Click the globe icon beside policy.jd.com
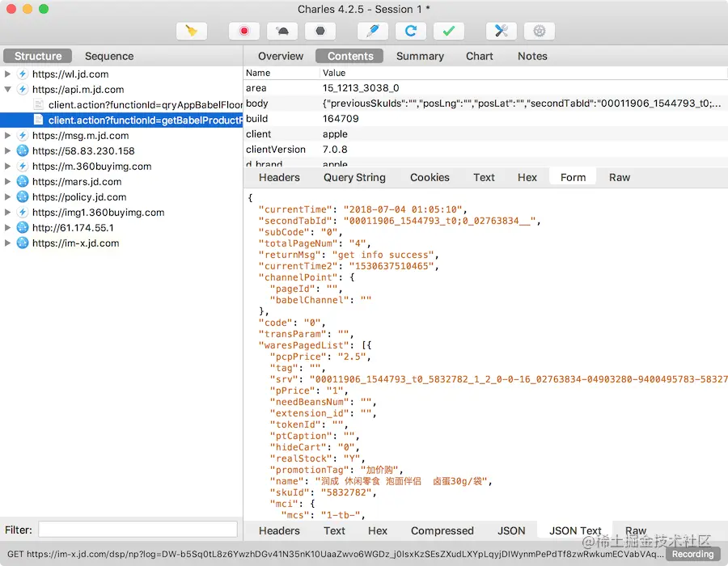Viewport: 728px width, 566px height. pyautogui.click(x=23, y=196)
